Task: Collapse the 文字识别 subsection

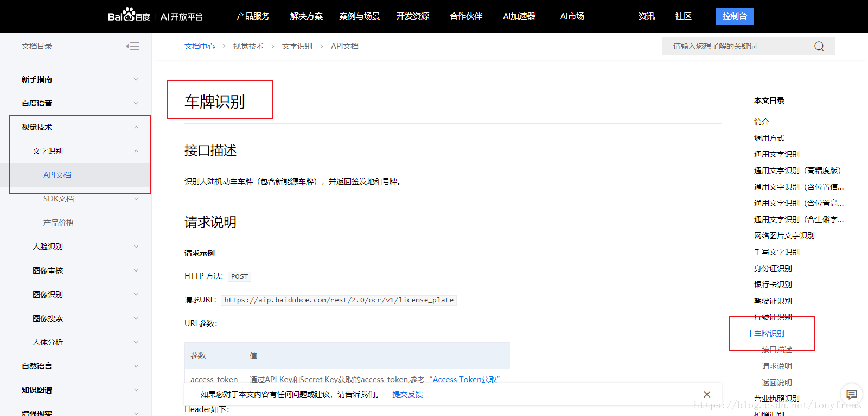Action: pyautogui.click(x=136, y=151)
